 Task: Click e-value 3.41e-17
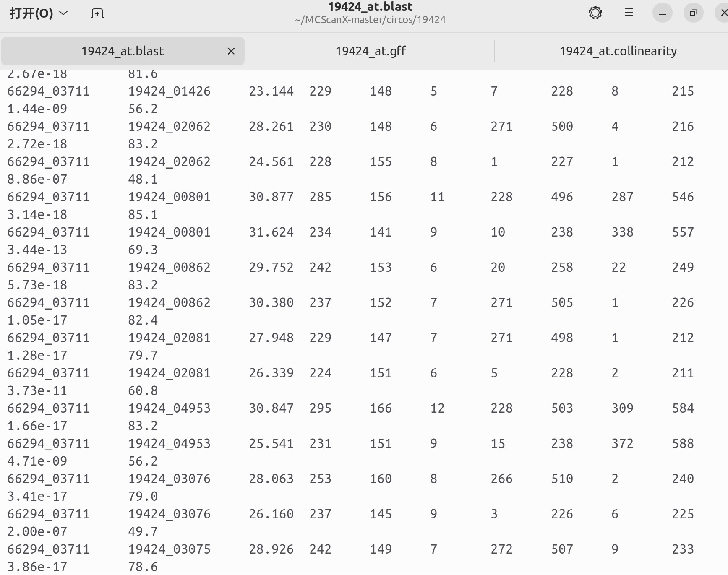tap(37, 497)
